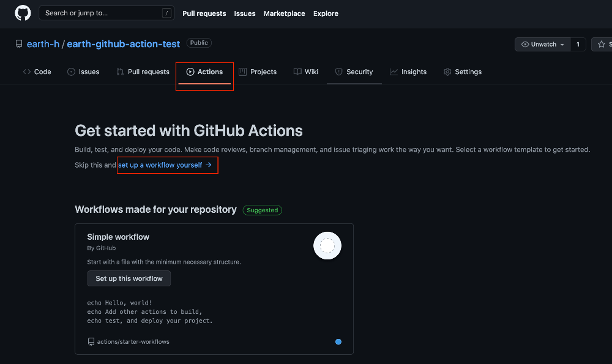Click the Settings gear icon
Image resolution: width=612 pixels, height=364 pixels.
tap(447, 72)
